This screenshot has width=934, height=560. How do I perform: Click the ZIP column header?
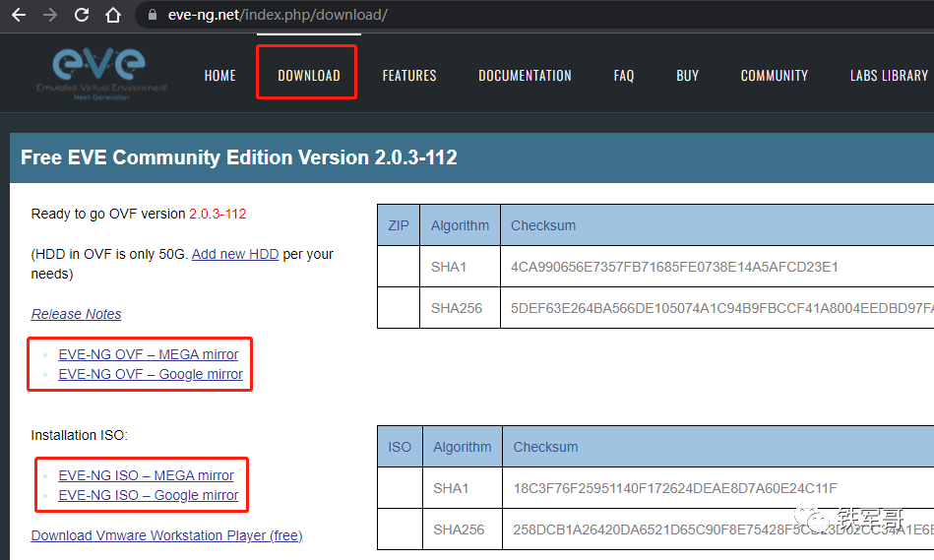pyautogui.click(x=399, y=225)
